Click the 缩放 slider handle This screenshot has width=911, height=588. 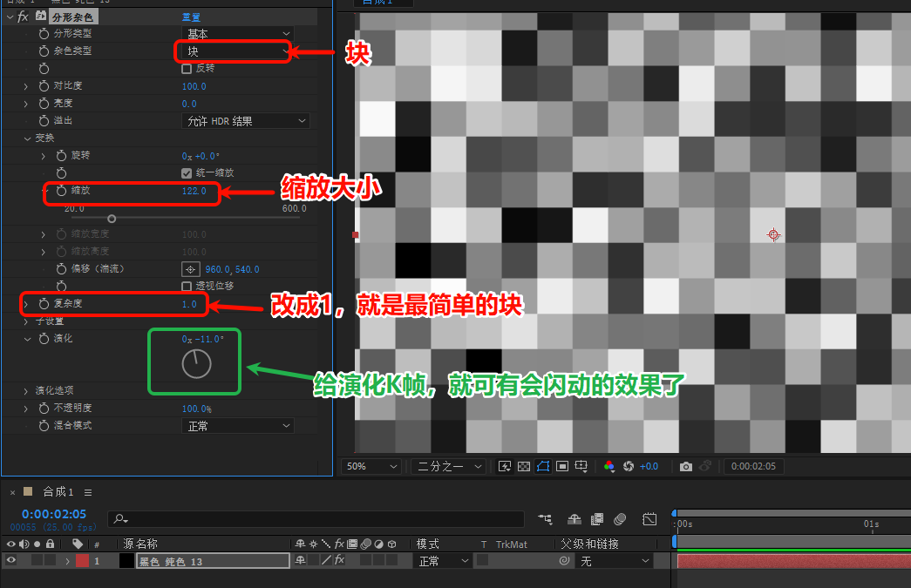pos(112,219)
